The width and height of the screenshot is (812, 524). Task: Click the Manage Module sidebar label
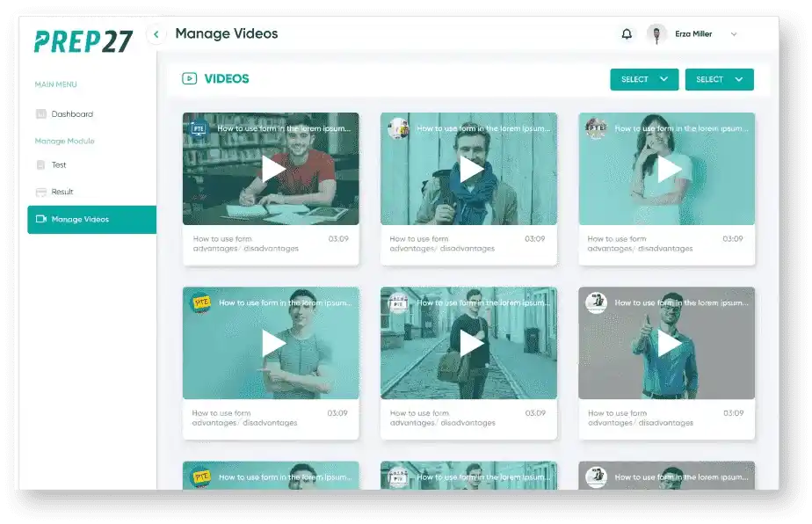64,141
